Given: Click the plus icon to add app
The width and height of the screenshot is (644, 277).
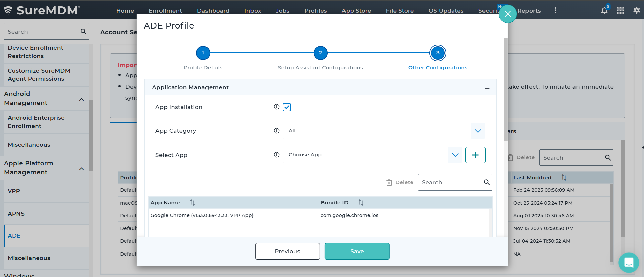Looking at the screenshot, I should (x=475, y=155).
